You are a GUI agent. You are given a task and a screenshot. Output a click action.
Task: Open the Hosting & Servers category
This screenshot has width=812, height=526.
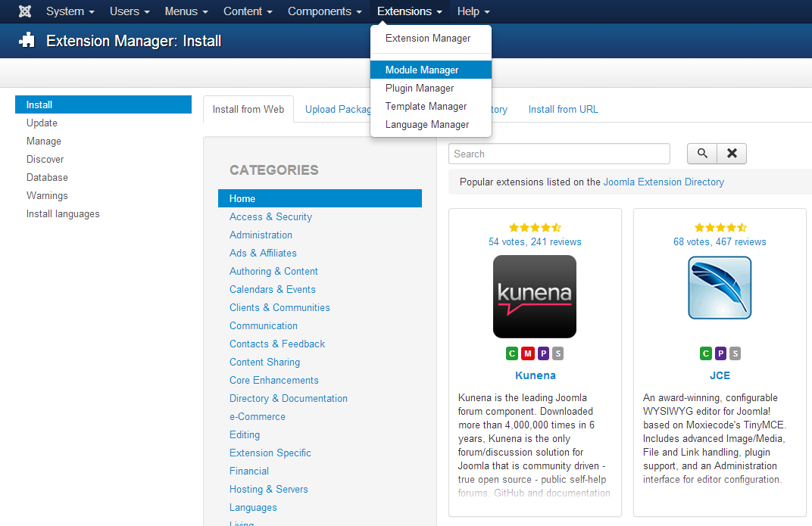(269, 489)
